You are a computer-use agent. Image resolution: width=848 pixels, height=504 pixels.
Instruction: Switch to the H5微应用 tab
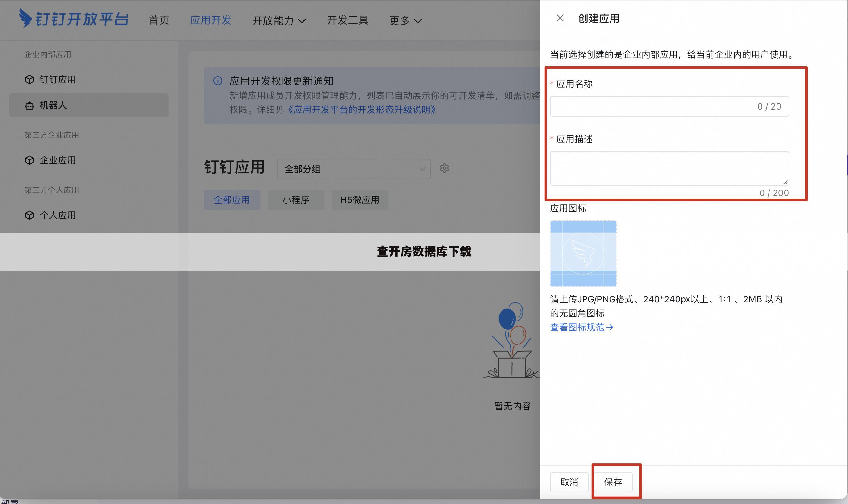360,200
